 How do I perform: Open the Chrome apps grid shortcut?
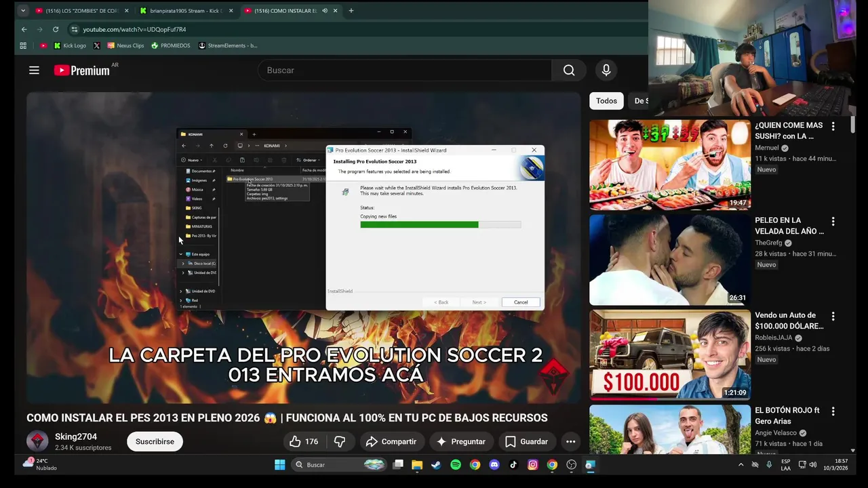pos(23,45)
